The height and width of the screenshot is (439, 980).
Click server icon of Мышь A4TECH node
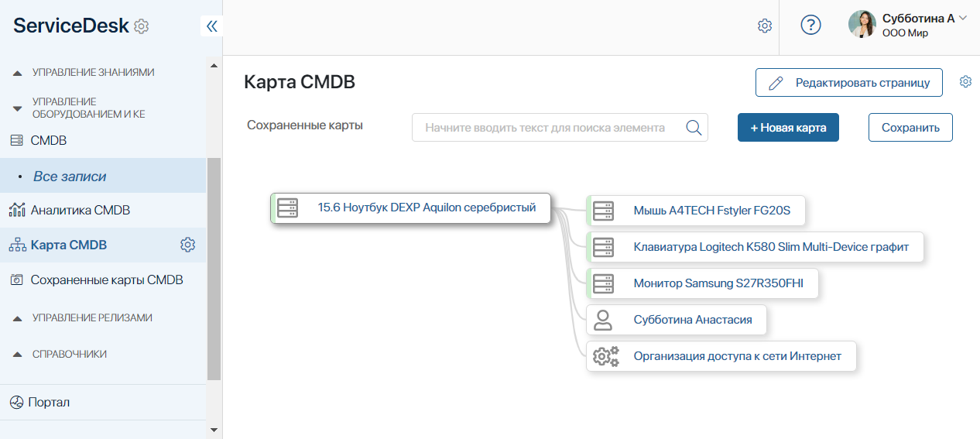[603, 211]
